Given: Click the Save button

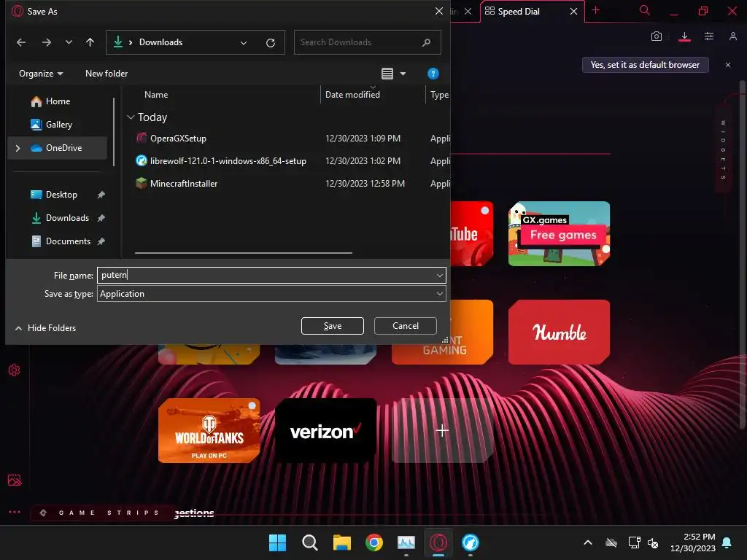Looking at the screenshot, I should click(x=333, y=326).
